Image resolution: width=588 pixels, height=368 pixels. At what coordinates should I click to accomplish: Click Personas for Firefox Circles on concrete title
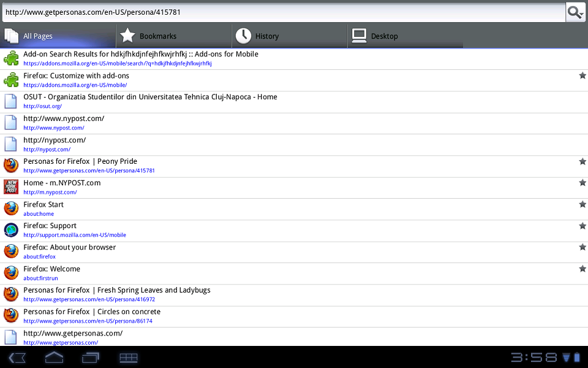[92, 312]
